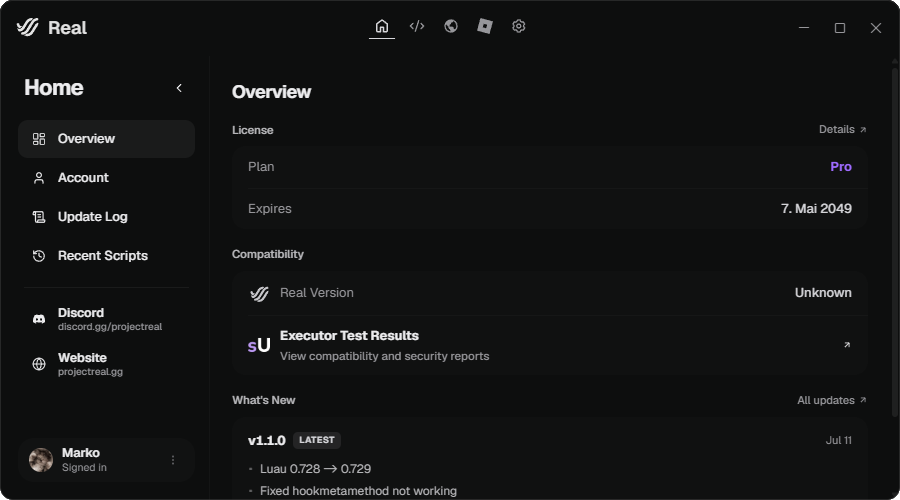The image size is (900, 500).
Task: Open Recent Scripts in the sidebar
Action: click(x=106, y=256)
